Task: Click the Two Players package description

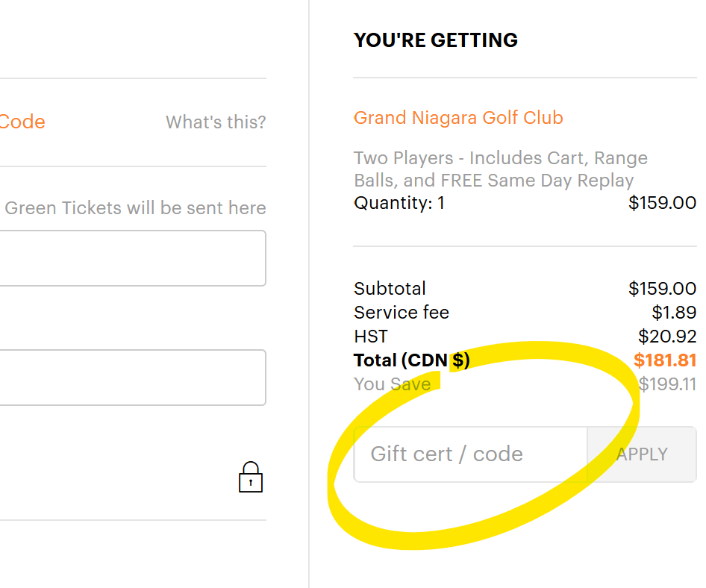Action: [x=500, y=169]
